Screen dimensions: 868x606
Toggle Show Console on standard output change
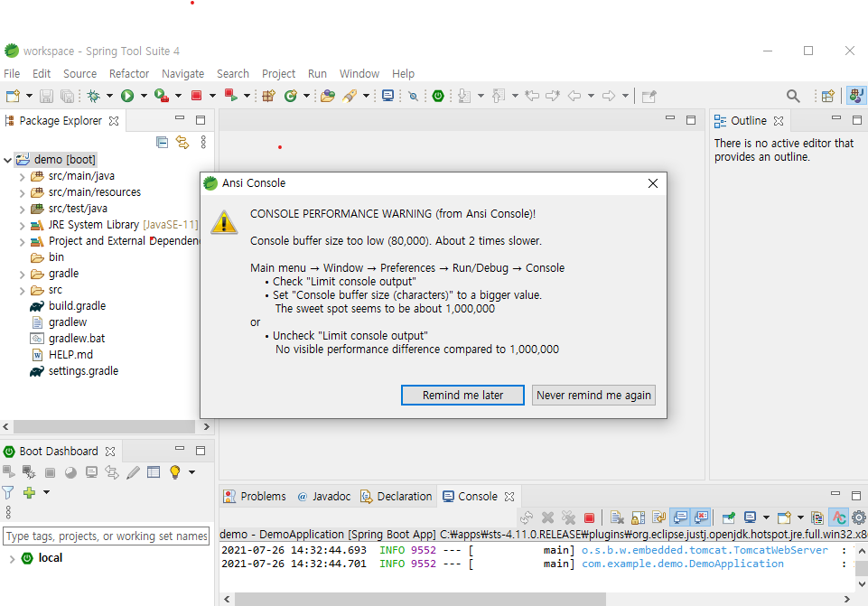(680, 517)
